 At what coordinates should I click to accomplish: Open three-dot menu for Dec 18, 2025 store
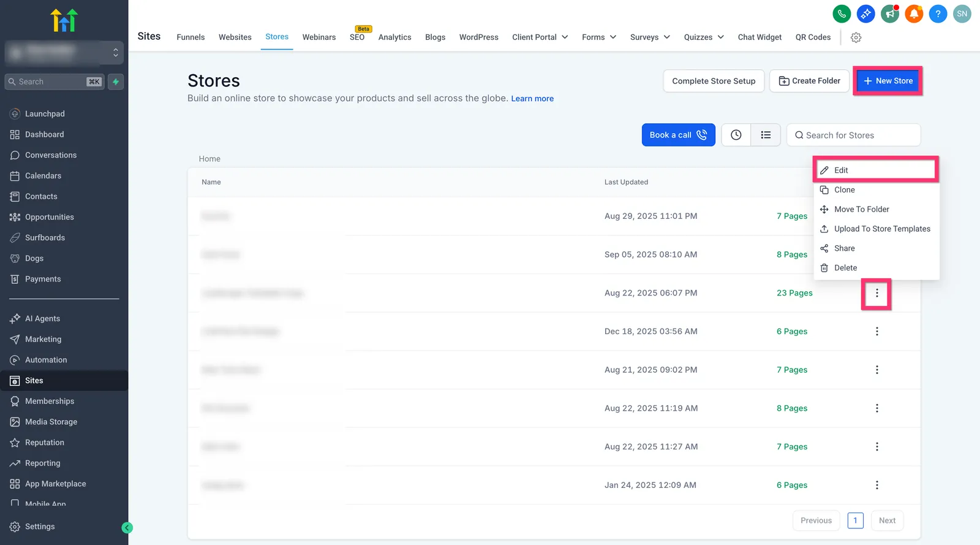(x=876, y=332)
